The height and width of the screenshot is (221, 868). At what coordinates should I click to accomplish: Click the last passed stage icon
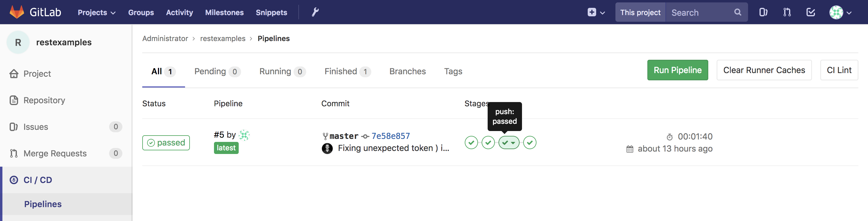point(530,143)
